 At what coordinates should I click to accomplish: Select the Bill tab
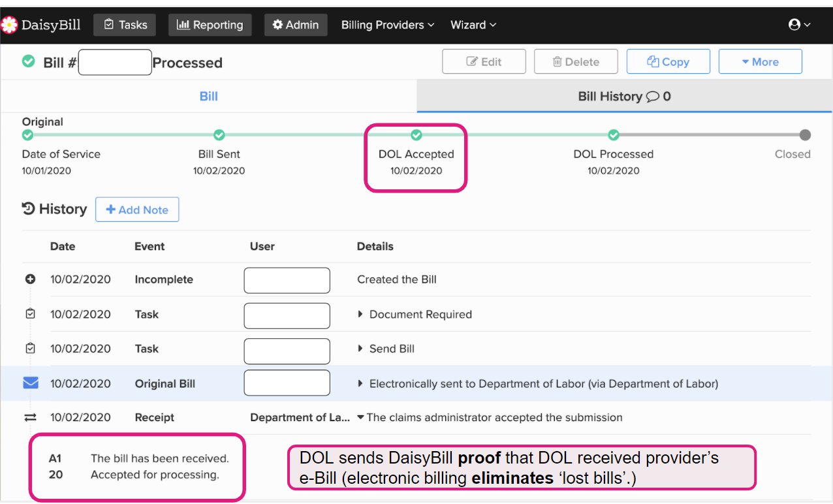click(x=208, y=97)
